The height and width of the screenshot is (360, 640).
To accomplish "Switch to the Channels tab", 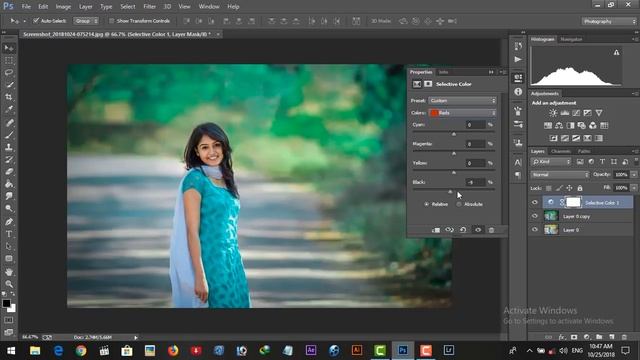I will (560, 151).
